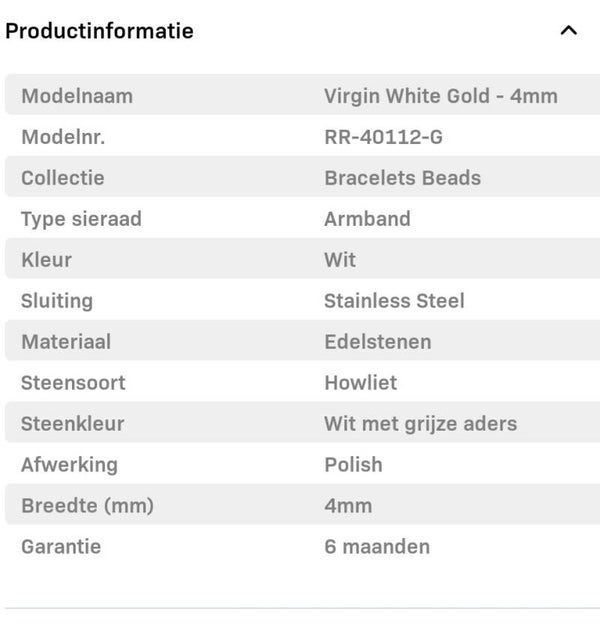Click the Modelnr. label

(x=63, y=137)
